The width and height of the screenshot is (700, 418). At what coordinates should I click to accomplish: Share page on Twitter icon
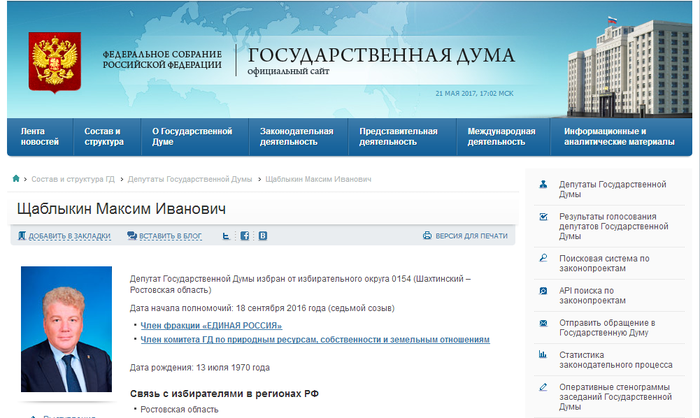(x=226, y=236)
